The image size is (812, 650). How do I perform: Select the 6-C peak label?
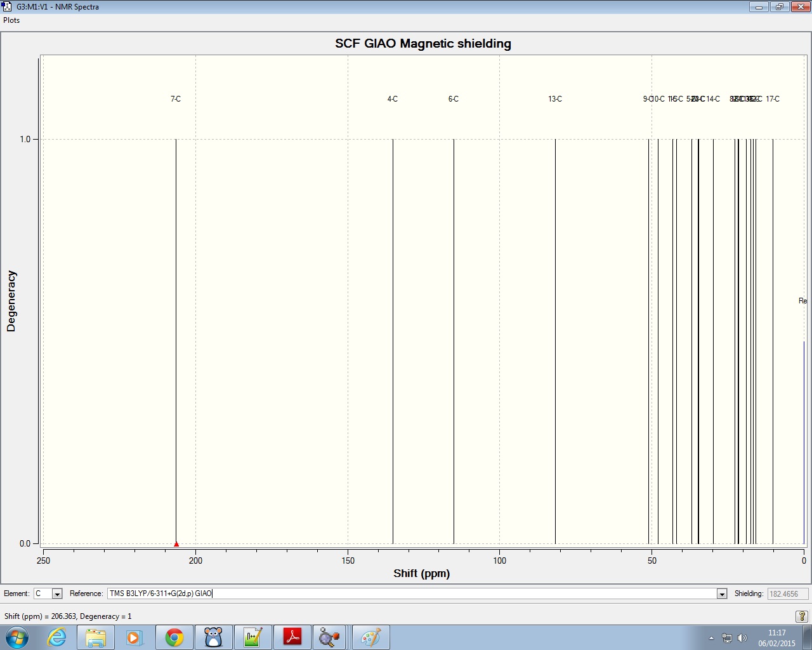point(454,99)
